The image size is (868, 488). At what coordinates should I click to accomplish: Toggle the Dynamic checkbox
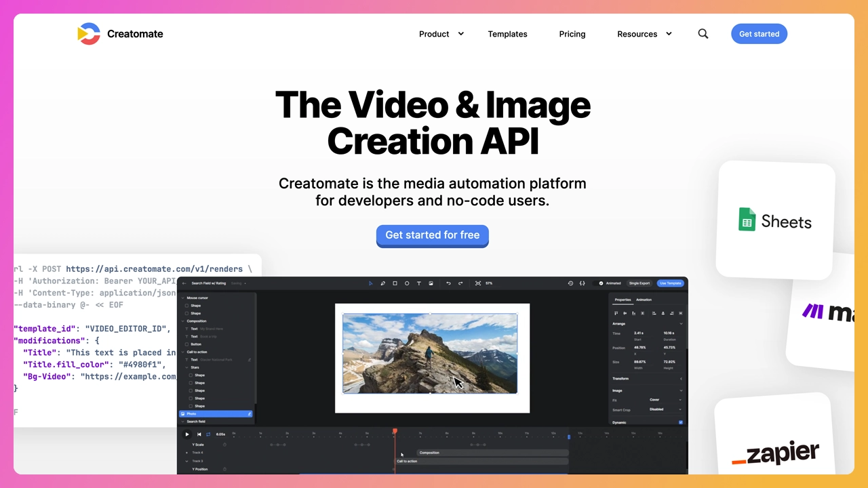coord(681,422)
